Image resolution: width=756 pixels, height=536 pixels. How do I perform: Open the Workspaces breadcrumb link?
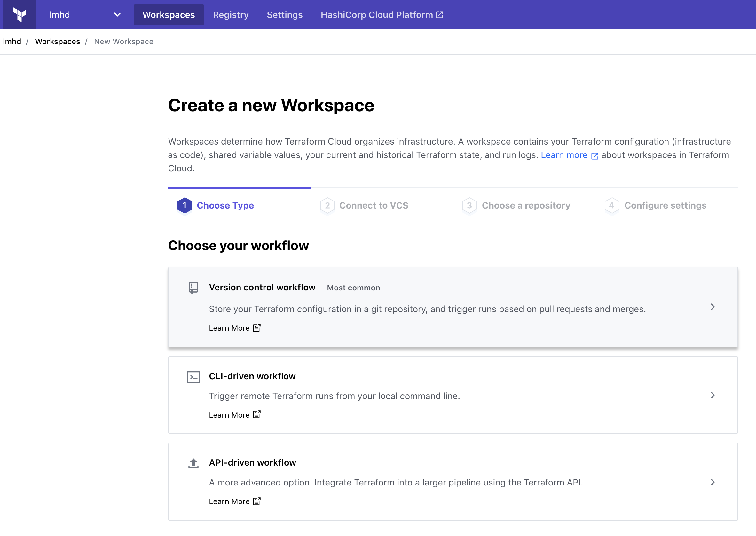tap(58, 41)
